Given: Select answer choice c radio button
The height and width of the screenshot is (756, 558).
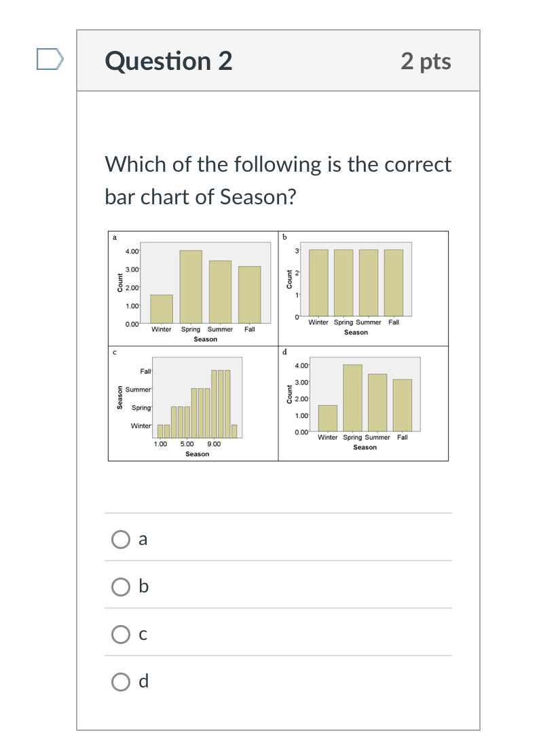Looking at the screenshot, I should (x=121, y=634).
